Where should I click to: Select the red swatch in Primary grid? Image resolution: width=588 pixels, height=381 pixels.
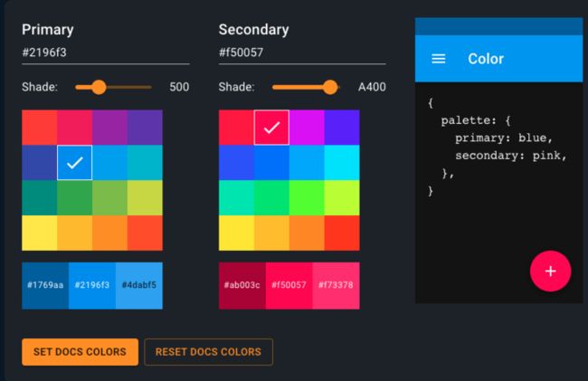point(40,128)
